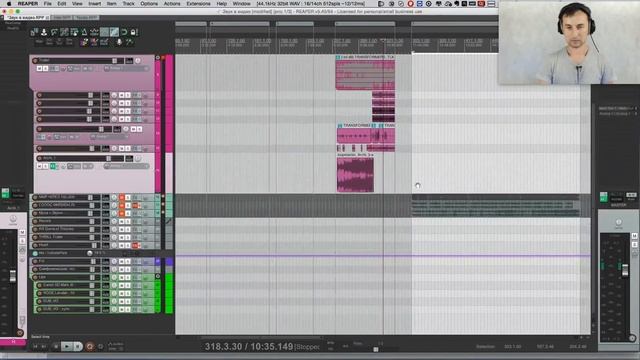640x360 pixels.
Task: Collapse the top pink folder track icon
Action: [x=158, y=58]
